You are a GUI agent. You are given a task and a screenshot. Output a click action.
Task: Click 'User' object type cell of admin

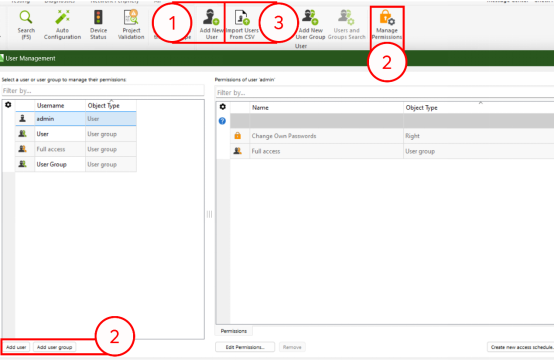point(111,119)
